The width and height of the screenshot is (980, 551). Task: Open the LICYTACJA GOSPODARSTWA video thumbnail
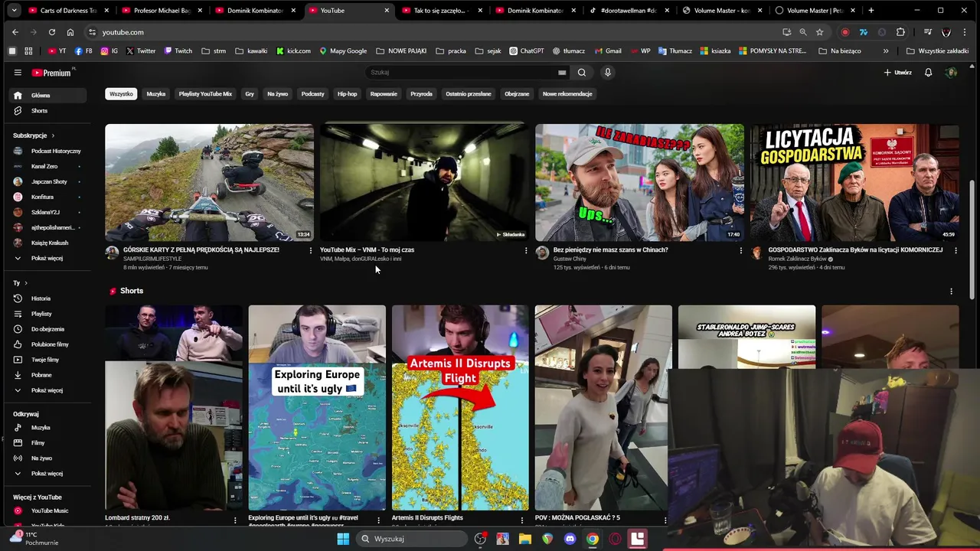[854, 182]
